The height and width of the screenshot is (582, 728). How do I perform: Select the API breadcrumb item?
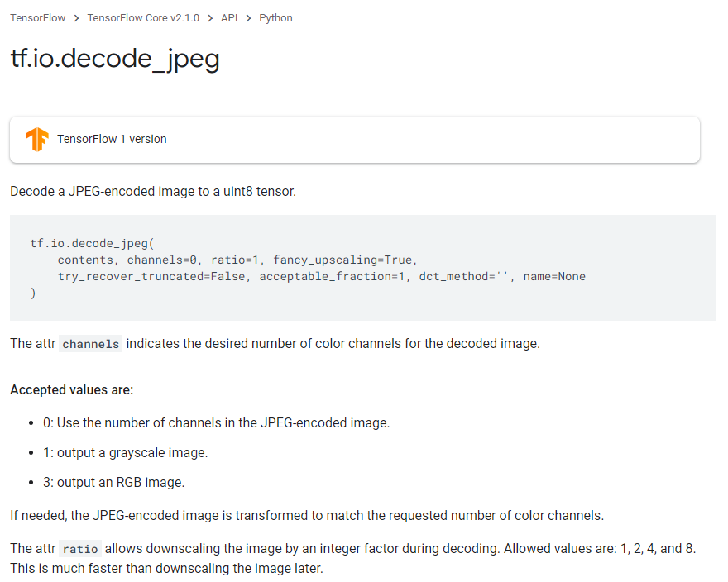point(228,17)
